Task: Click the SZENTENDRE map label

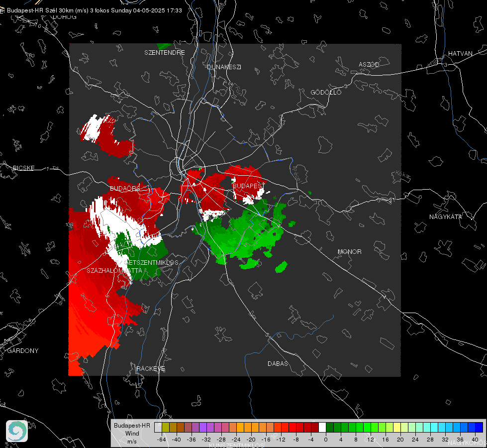Action: [x=165, y=53]
